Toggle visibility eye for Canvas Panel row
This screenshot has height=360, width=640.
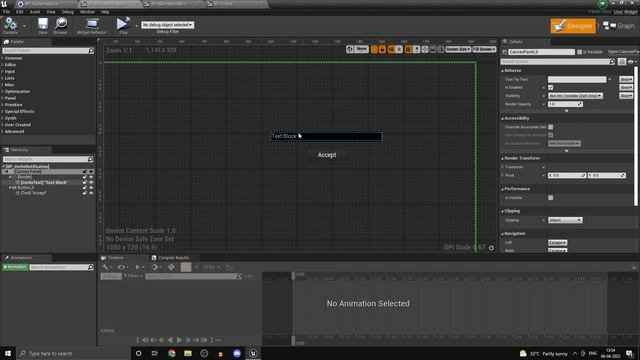coord(91,172)
